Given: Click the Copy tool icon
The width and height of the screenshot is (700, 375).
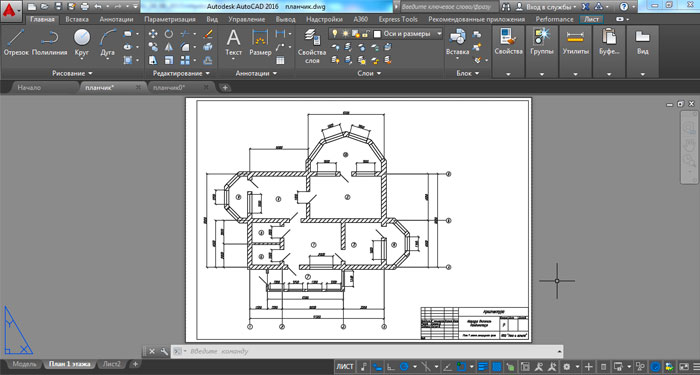Looking at the screenshot, I should click(x=153, y=47).
